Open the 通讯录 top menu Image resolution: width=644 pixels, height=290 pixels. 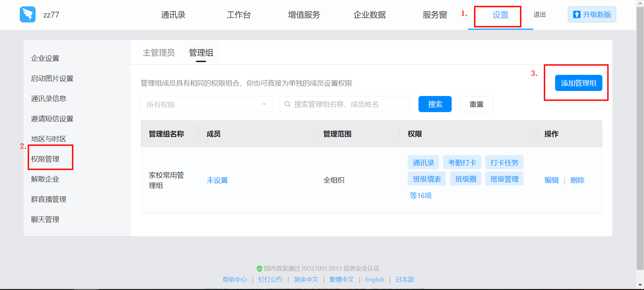[173, 15]
